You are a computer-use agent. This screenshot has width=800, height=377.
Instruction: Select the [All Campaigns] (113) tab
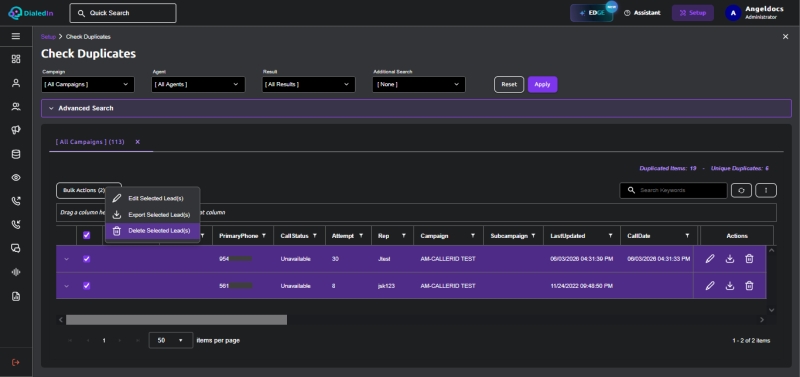90,142
